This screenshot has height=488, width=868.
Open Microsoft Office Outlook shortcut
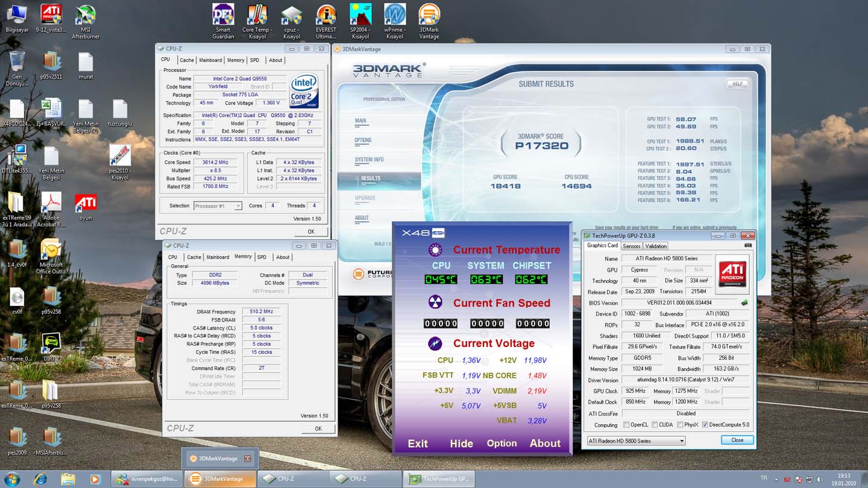51,257
